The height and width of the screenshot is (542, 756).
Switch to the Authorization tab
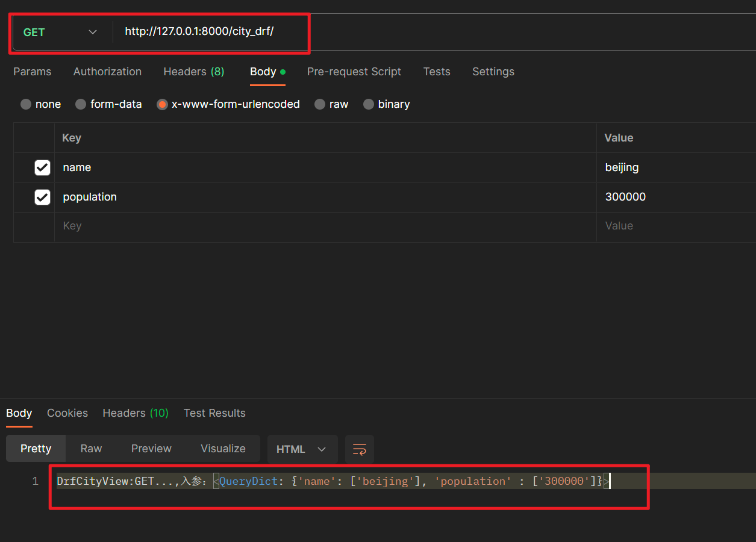click(107, 72)
